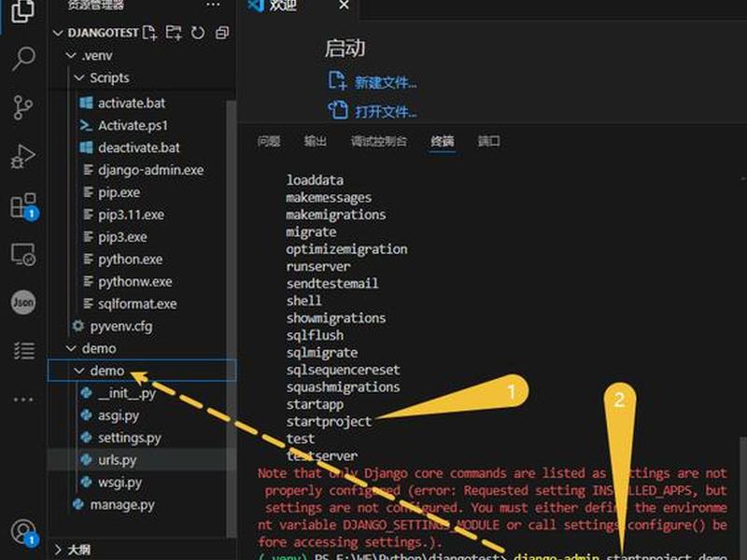Image resolution: width=747 pixels, height=560 pixels.
Task: Open the checklist Todo view icon
Action: click(x=24, y=351)
